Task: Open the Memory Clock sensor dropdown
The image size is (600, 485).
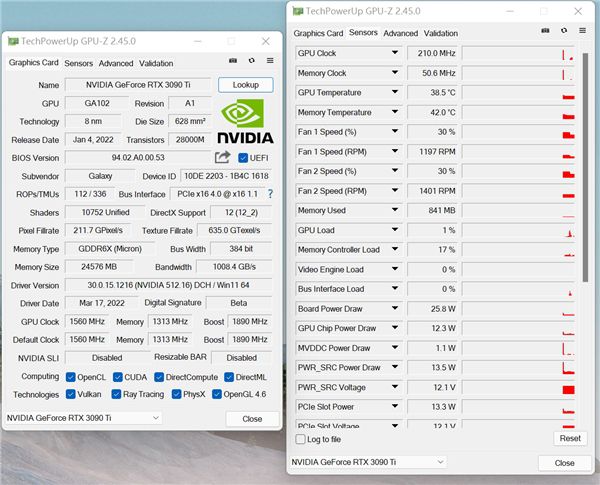Action: coord(395,72)
